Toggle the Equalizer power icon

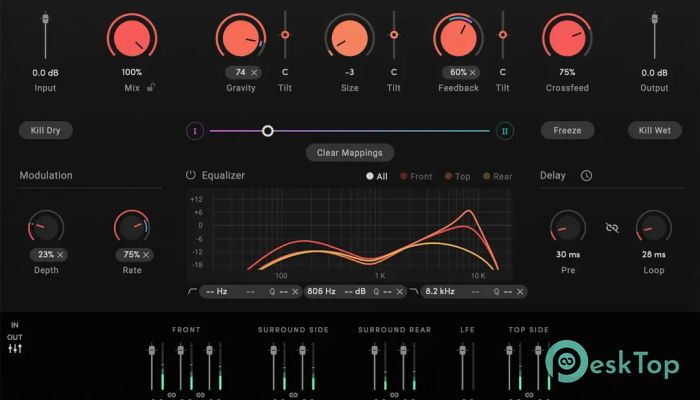coord(191,175)
